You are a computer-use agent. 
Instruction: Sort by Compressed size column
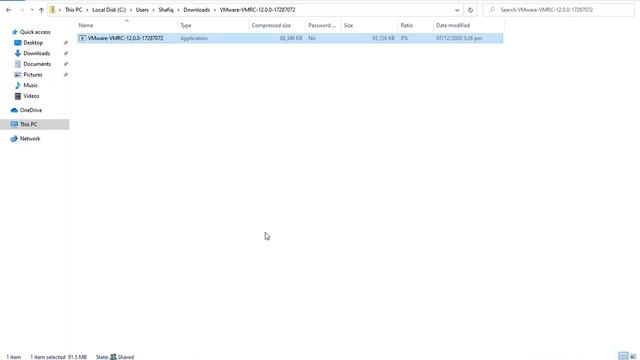271,25
